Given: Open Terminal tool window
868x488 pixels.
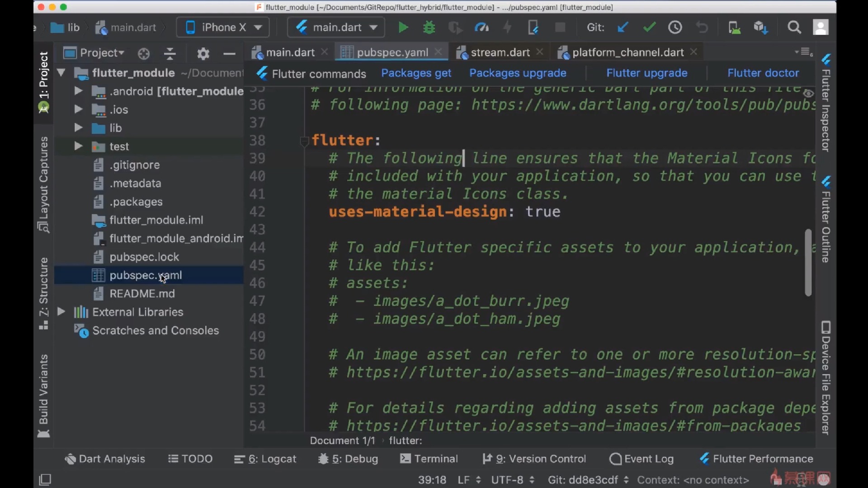Looking at the screenshot, I should click(429, 459).
